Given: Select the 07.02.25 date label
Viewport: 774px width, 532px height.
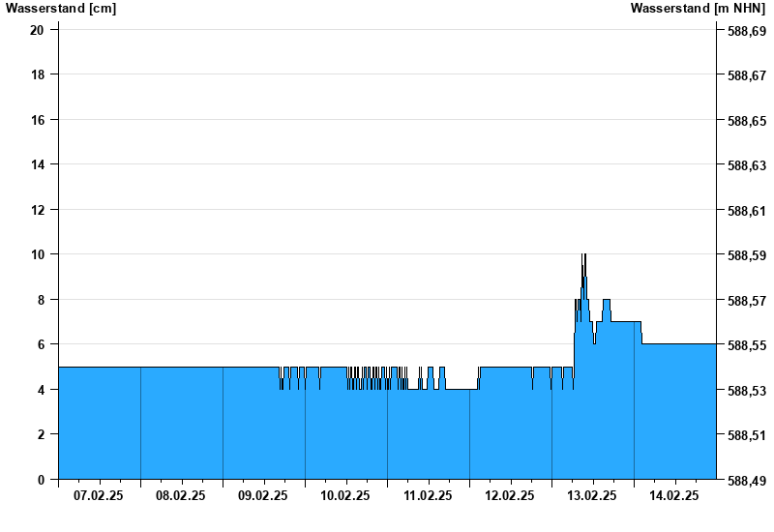Looking at the screenshot, I should [x=99, y=496].
